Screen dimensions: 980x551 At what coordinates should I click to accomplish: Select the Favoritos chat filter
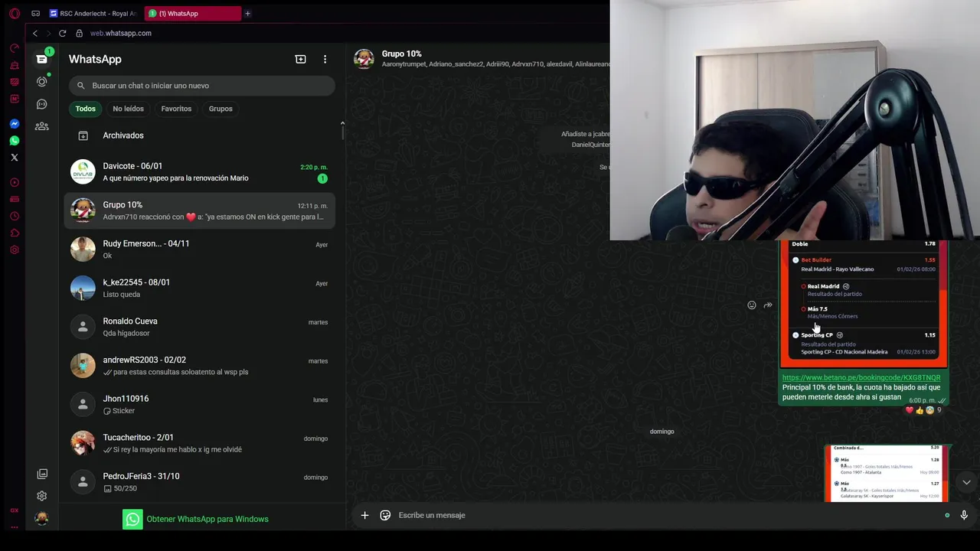(x=176, y=109)
